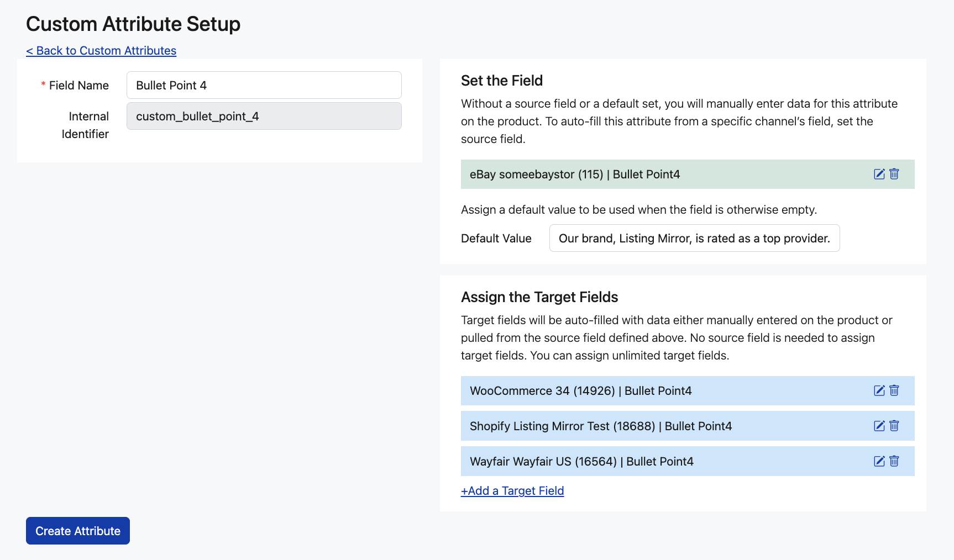Click the Default Value label

pos(496,239)
